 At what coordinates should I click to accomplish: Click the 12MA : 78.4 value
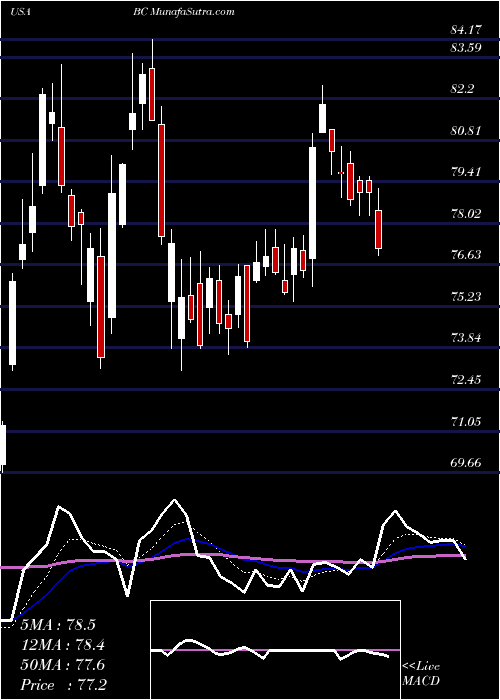(x=62, y=645)
